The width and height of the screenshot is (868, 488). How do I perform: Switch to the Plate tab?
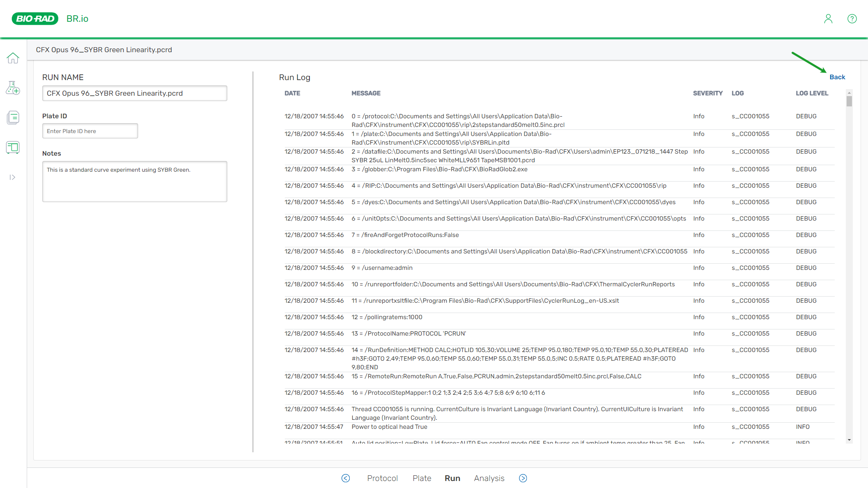click(422, 478)
